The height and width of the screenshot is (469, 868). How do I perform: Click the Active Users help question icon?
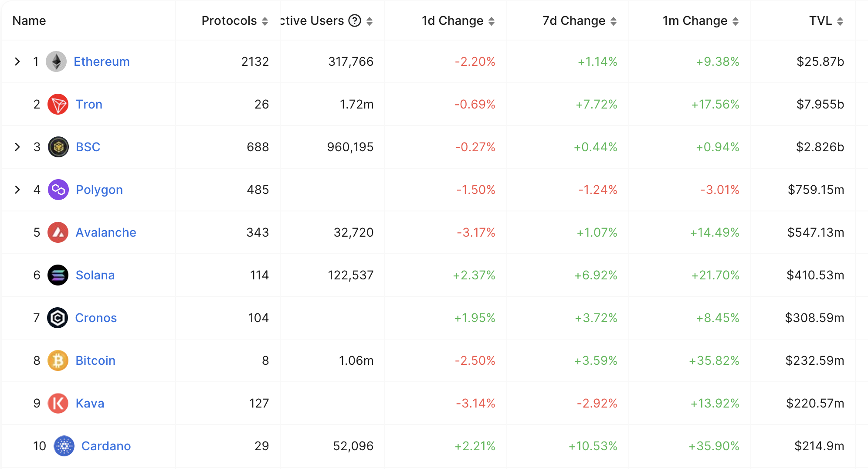click(355, 20)
